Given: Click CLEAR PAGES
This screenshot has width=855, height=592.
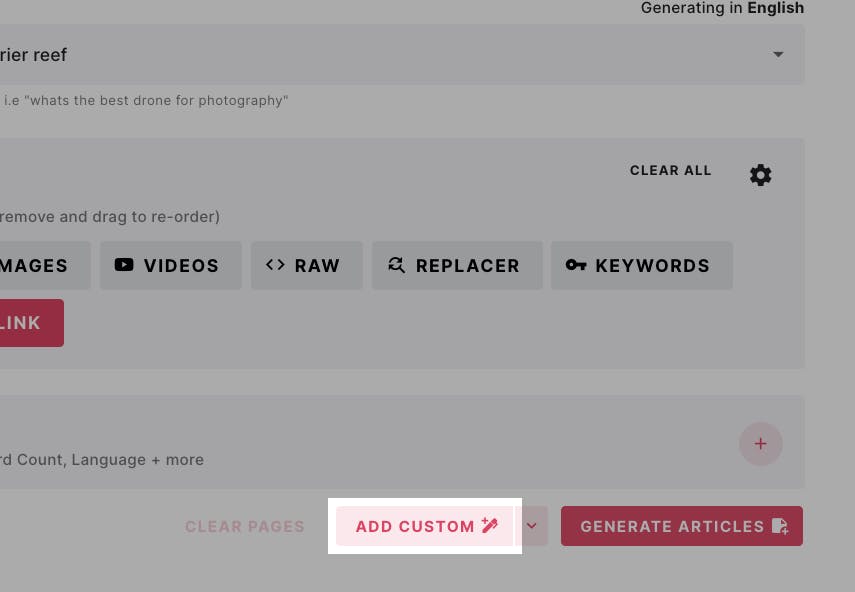Looking at the screenshot, I should tap(244, 527).
